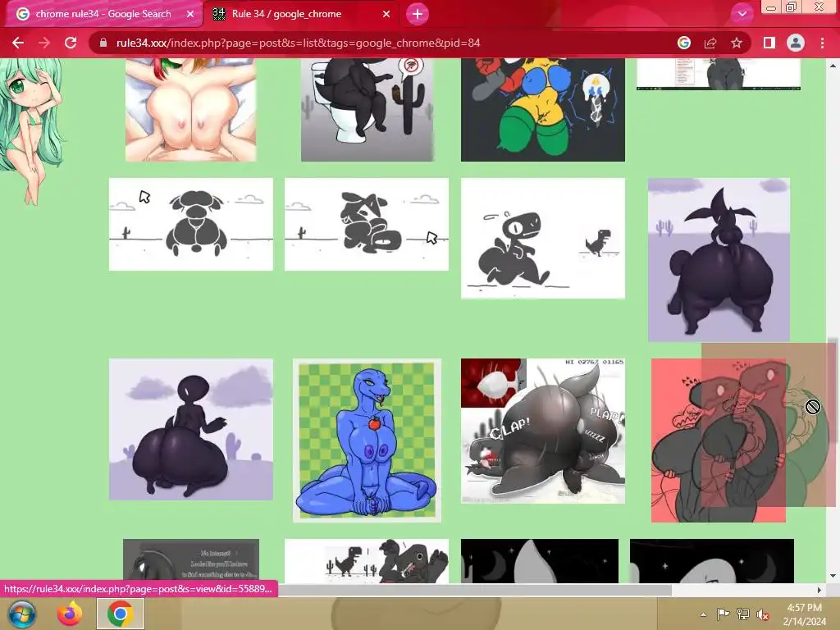Click the forward navigation arrow
The width and height of the screenshot is (840, 630).
[44, 43]
